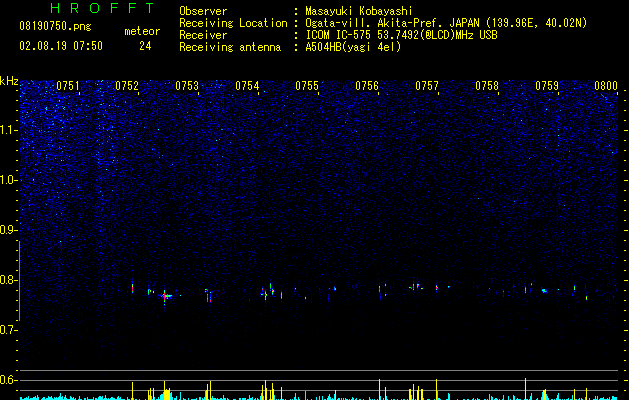This screenshot has width=629, height=400.
Task: Click the 0.8 frequency axis label
Action: 8,280
